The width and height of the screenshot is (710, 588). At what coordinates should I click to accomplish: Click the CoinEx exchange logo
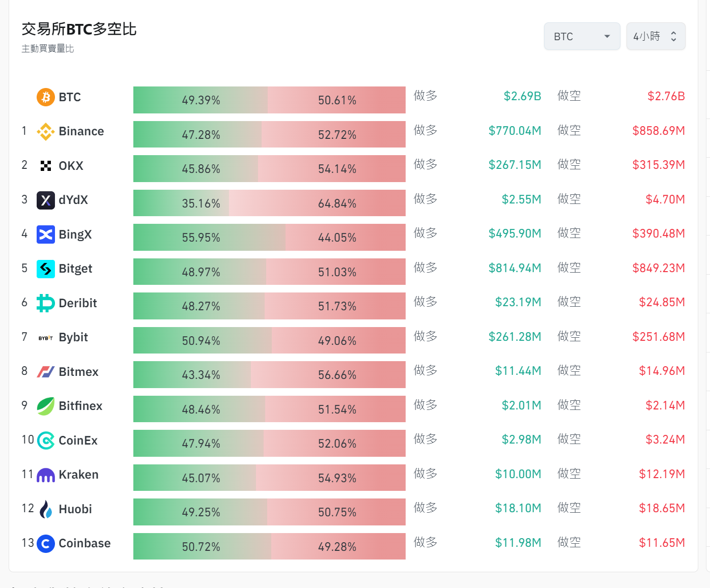pos(46,440)
